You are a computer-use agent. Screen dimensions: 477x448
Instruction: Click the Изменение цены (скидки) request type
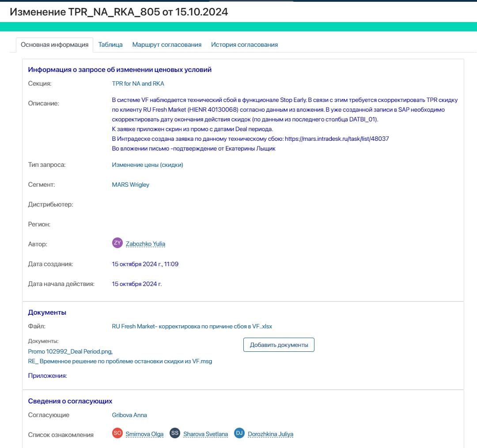coord(148,165)
